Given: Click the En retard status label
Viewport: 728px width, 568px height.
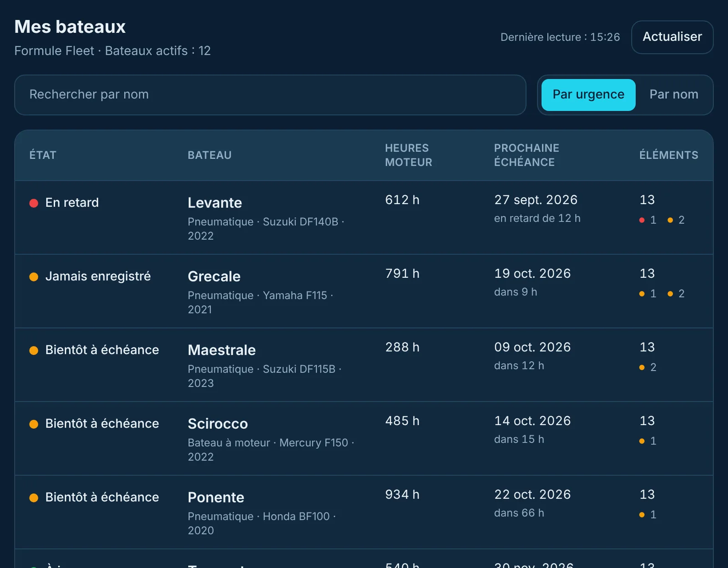Looking at the screenshot, I should click(x=72, y=203).
